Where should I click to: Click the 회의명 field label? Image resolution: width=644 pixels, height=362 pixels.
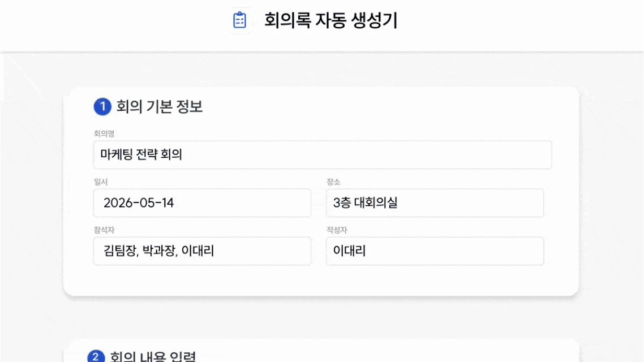pyautogui.click(x=104, y=134)
